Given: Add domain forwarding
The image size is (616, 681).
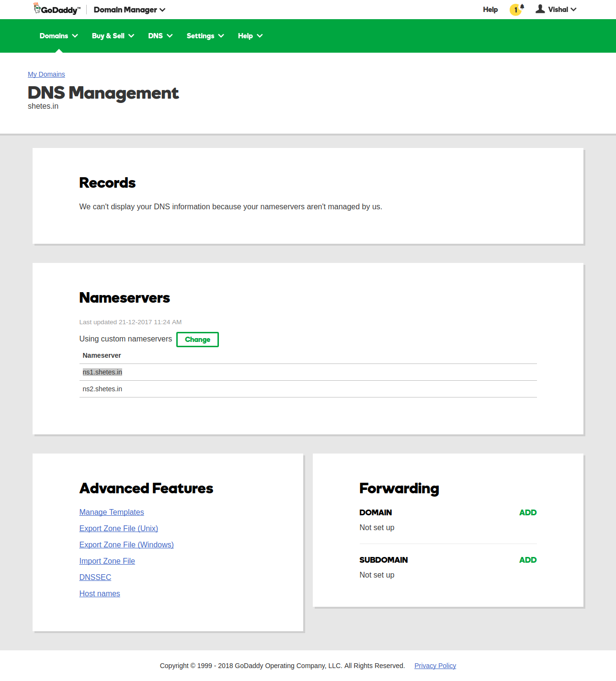Looking at the screenshot, I should (528, 512).
